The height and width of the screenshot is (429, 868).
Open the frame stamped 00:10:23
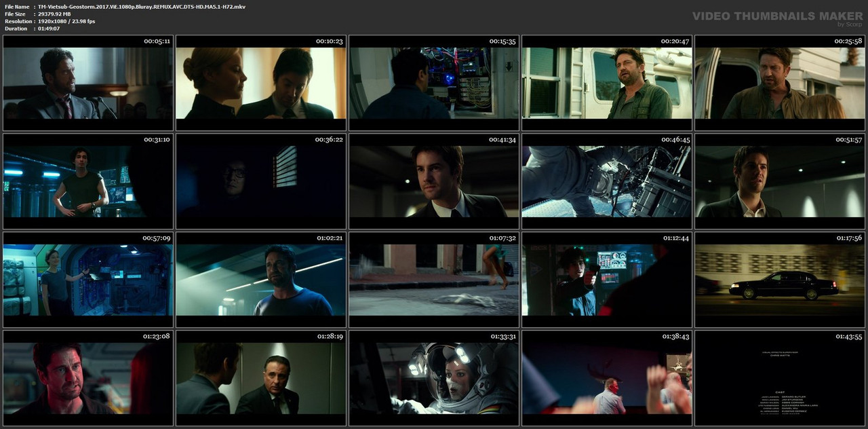(261, 83)
